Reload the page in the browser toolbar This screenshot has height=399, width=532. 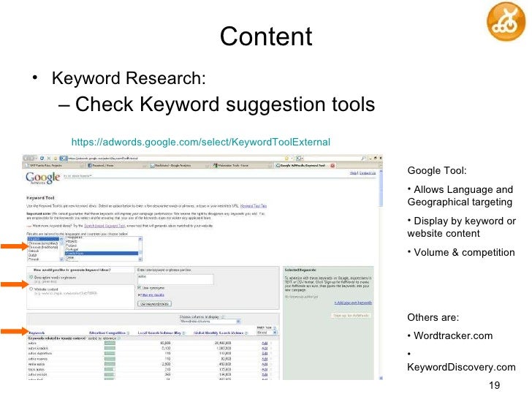[x=42, y=159]
